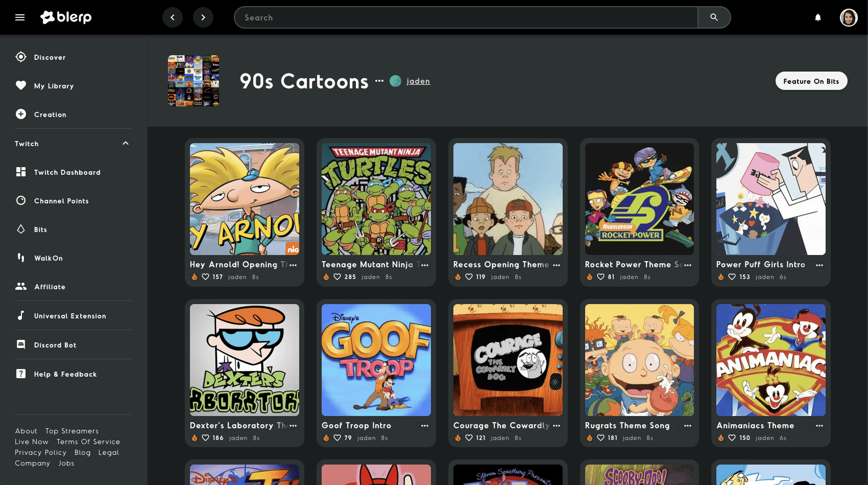The height and width of the screenshot is (485, 868).
Task: Click the 90s Cartoons playlist cover image
Action: coord(194,81)
